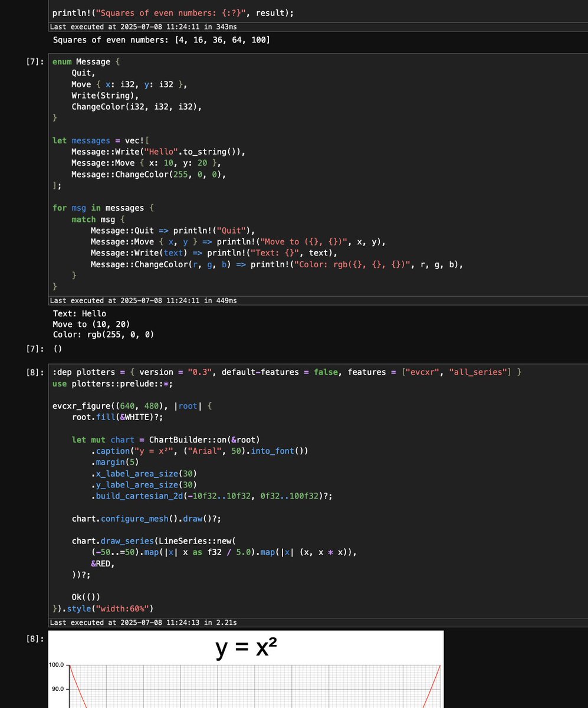This screenshot has height=708, width=588.
Task: Select the output line listing [4, 16, 36, 64, 100]
Action: point(162,40)
